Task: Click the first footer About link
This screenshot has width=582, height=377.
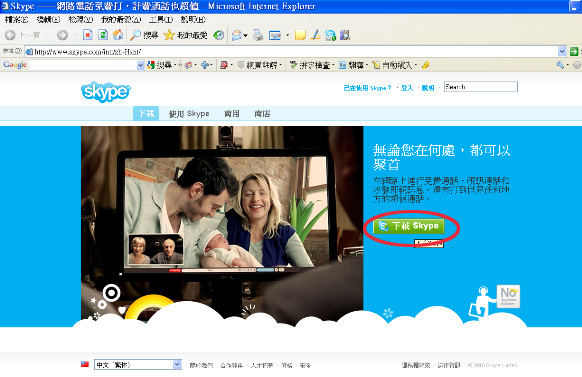Action: pyautogui.click(x=201, y=365)
